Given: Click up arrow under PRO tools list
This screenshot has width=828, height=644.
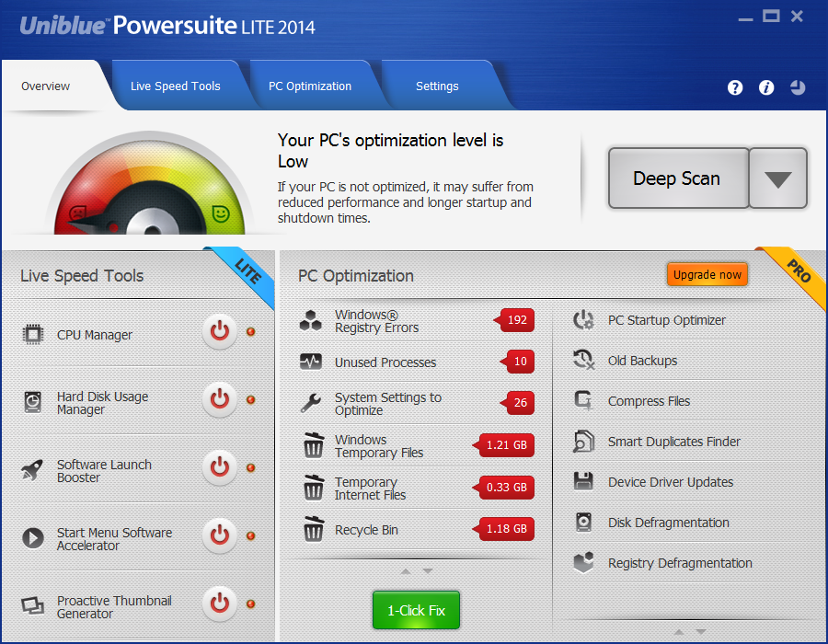Looking at the screenshot, I should (679, 632).
